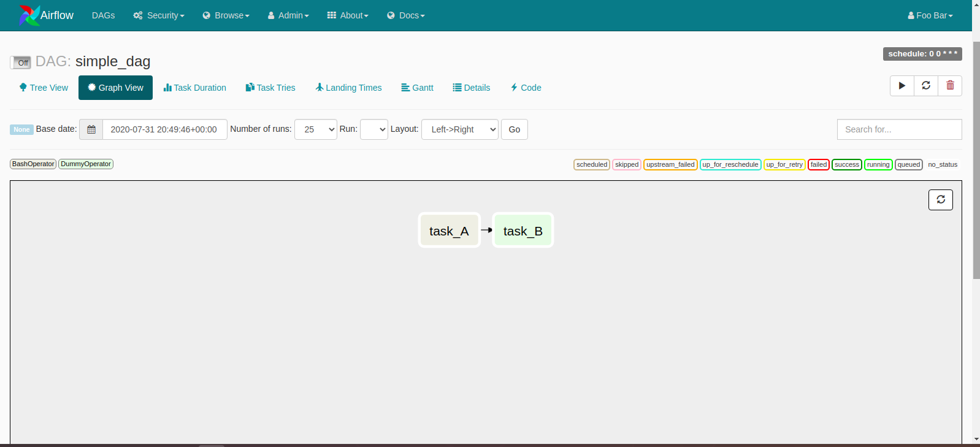Delete the DAG with trash icon

click(x=950, y=86)
